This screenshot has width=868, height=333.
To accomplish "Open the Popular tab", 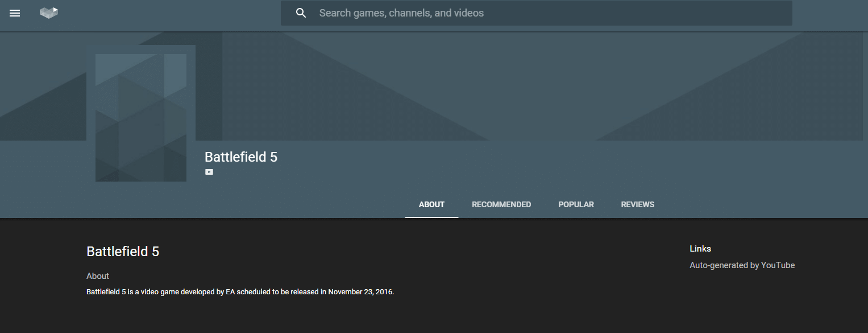I will (x=576, y=204).
